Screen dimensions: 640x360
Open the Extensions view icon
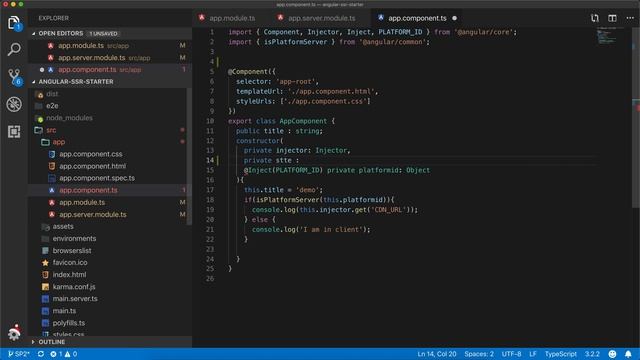click(14, 131)
